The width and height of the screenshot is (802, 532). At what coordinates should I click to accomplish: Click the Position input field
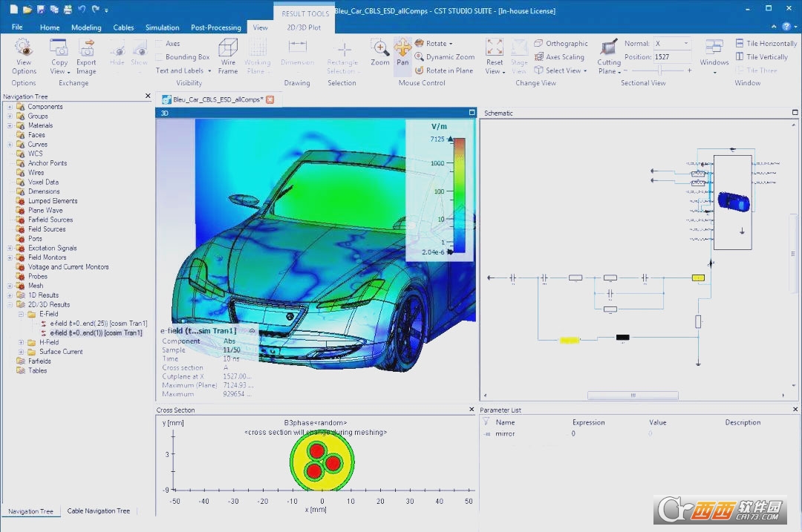(672, 56)
